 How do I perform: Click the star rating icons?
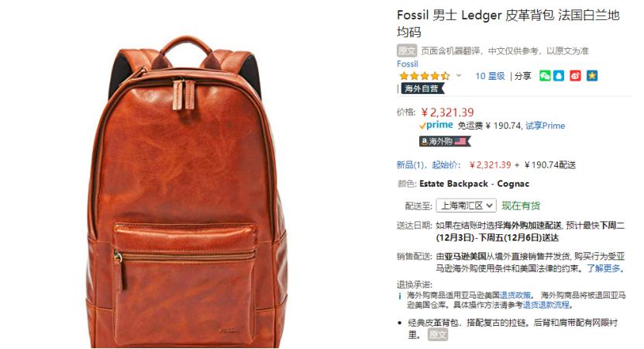425,76
